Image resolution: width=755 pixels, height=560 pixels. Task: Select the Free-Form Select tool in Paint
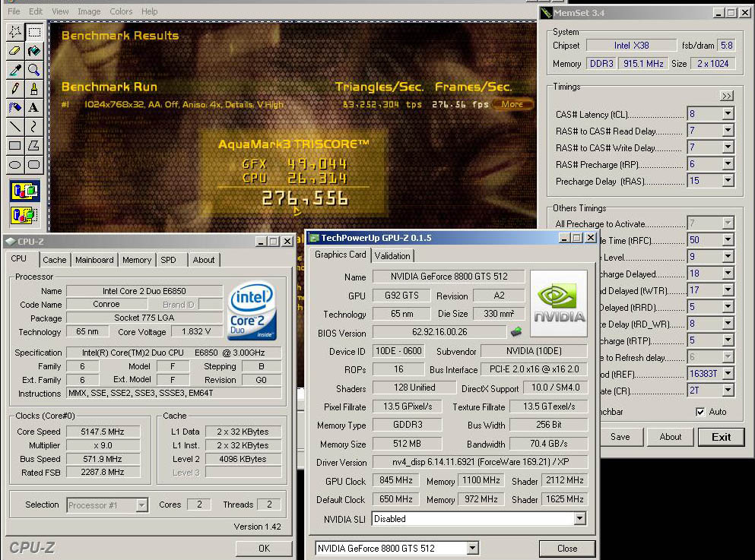[x=15, y=32]
